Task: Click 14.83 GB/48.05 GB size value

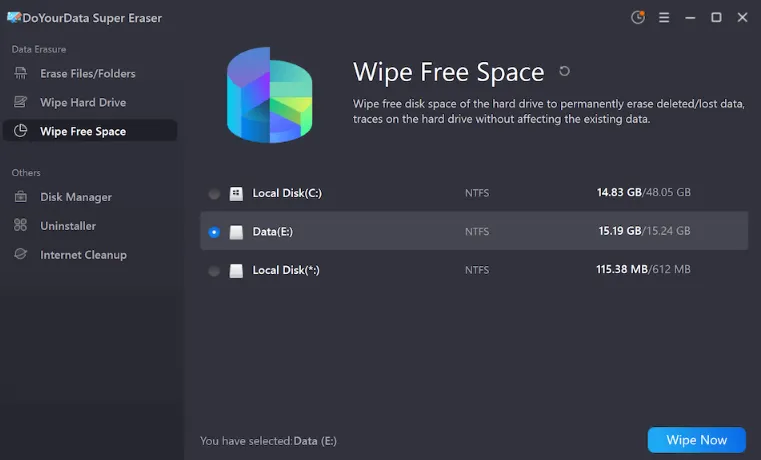Action: click(x=644, y=192)
